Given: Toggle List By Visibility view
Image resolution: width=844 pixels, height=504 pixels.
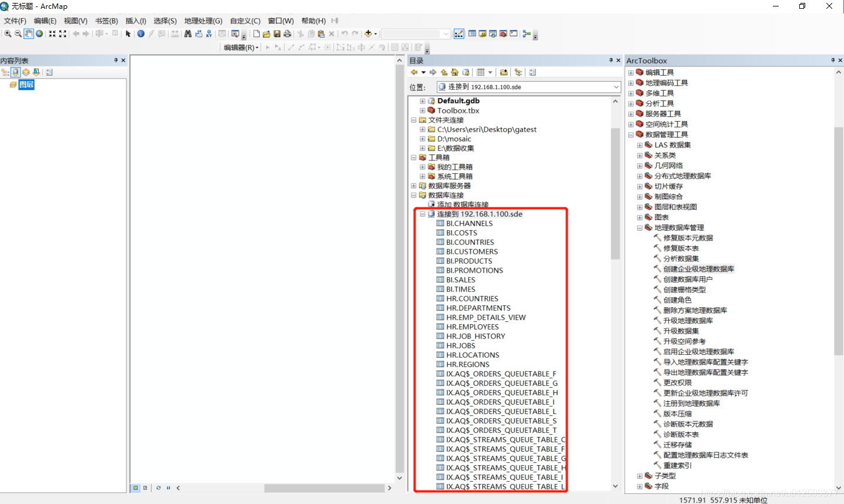Looking at the screenshot, I should pyautogui.click(x=26, y=72).
